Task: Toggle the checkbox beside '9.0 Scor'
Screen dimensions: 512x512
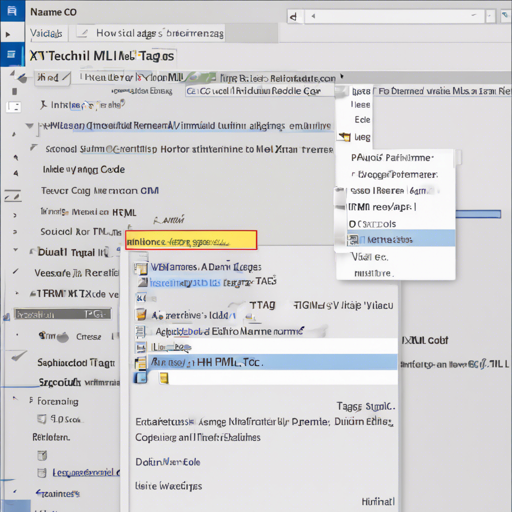Action: [x=42, y=419]
